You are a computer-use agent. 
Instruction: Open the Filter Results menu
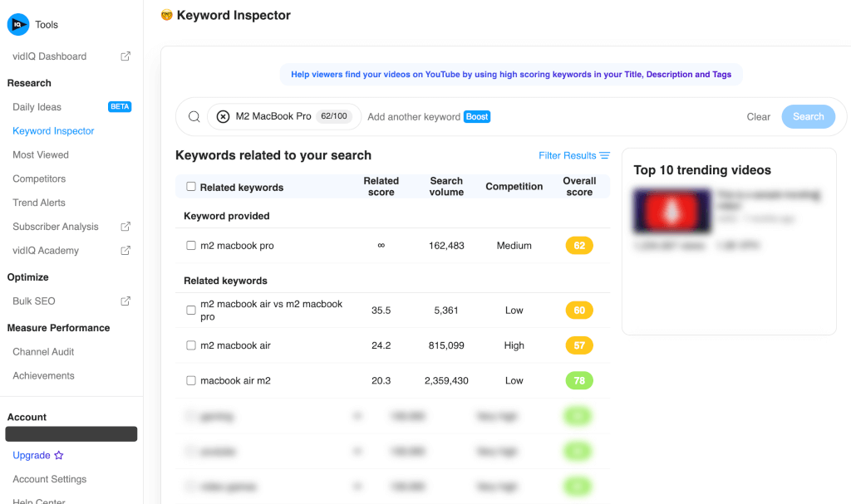tap(573, 155)
